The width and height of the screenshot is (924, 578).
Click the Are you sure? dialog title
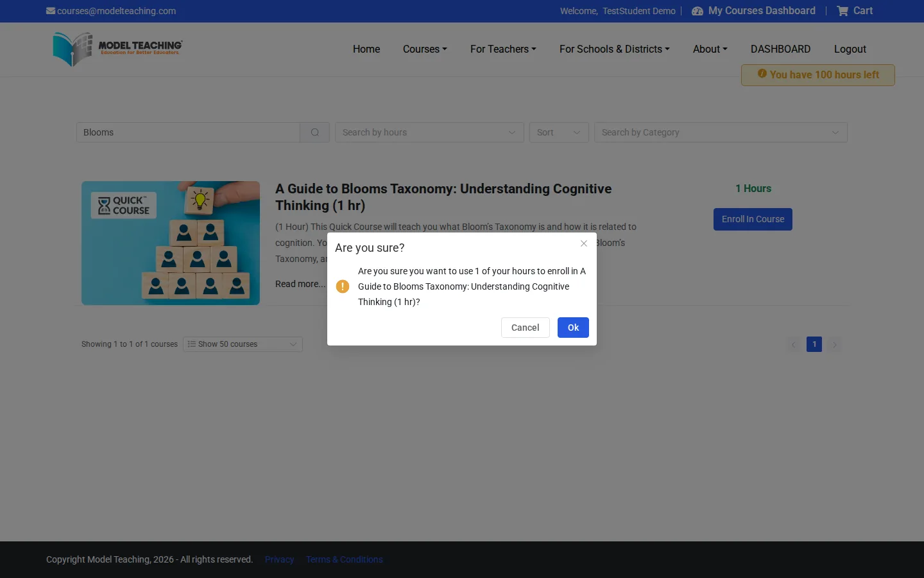(x=370, y=248)
